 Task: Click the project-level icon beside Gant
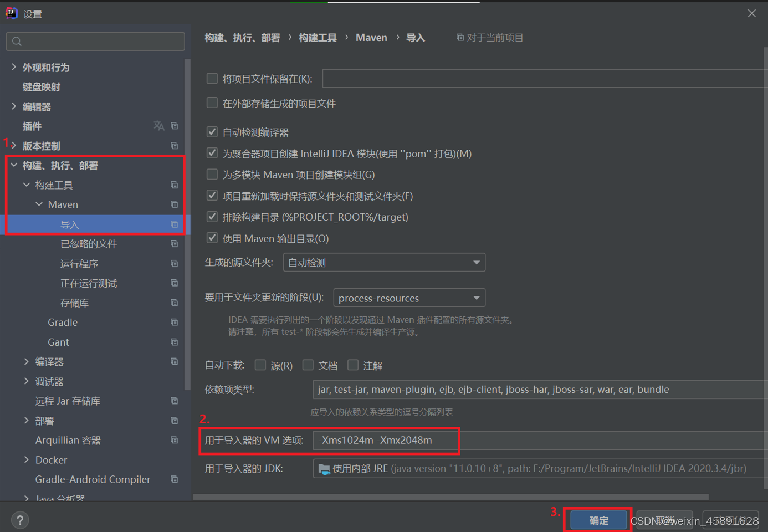click(x=174, y=342)
